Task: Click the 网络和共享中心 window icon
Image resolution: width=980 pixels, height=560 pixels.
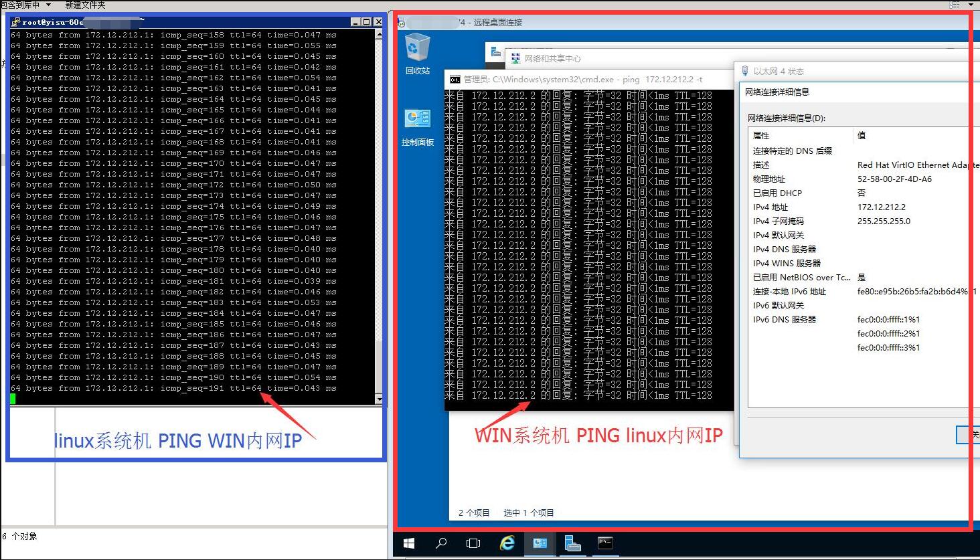Action: tap(515, 58)
